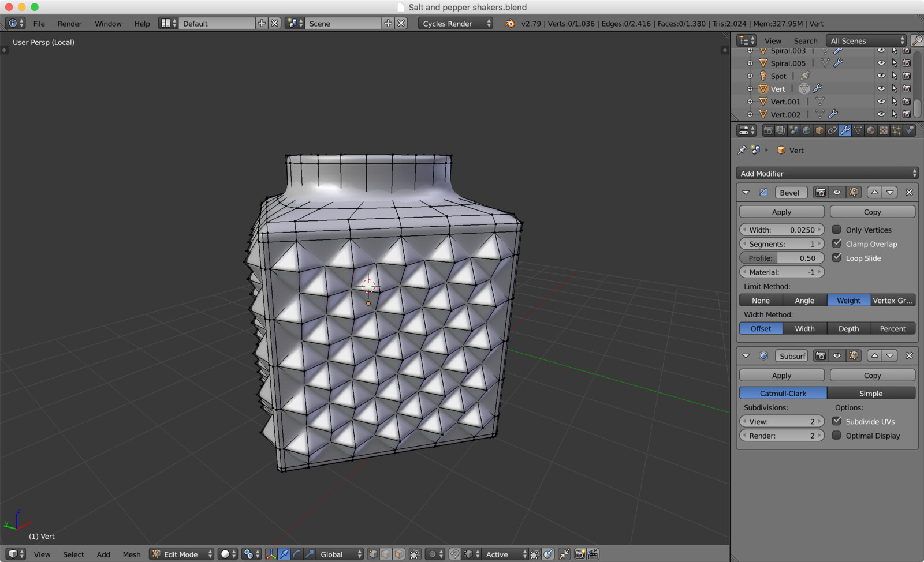
Task: Click the Bevel Width value field
Action: 781,230
